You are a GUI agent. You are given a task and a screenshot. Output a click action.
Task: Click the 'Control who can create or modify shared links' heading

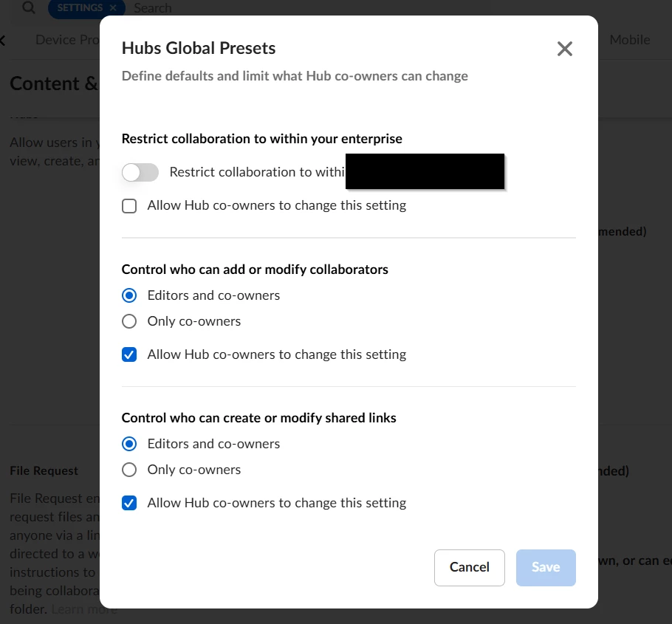pyautogui.click(x=259, y=418)
